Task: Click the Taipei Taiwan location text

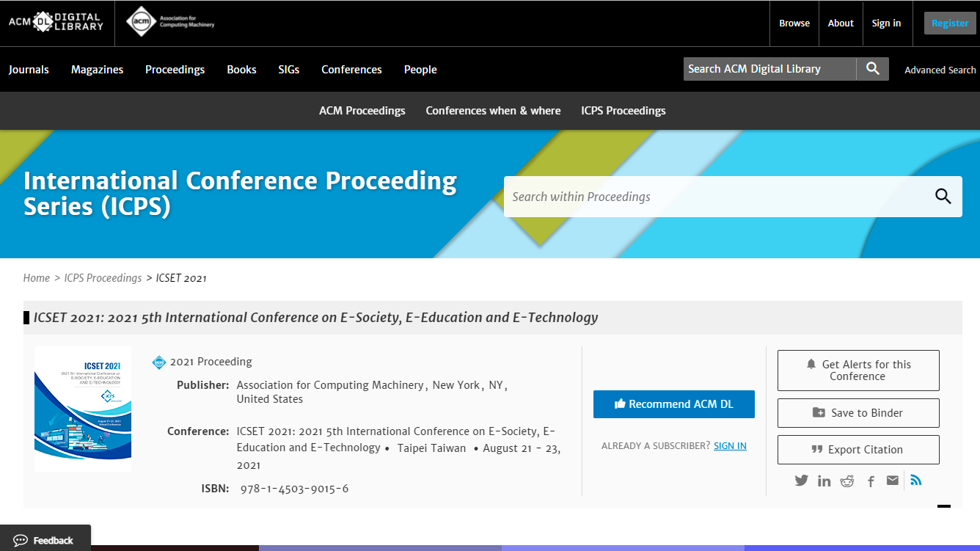Action: click(431, 448)
